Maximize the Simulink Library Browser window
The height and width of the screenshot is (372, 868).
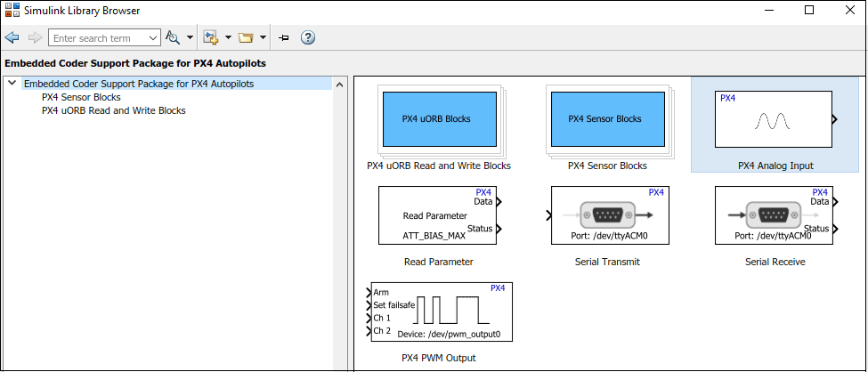pos(808,10)
